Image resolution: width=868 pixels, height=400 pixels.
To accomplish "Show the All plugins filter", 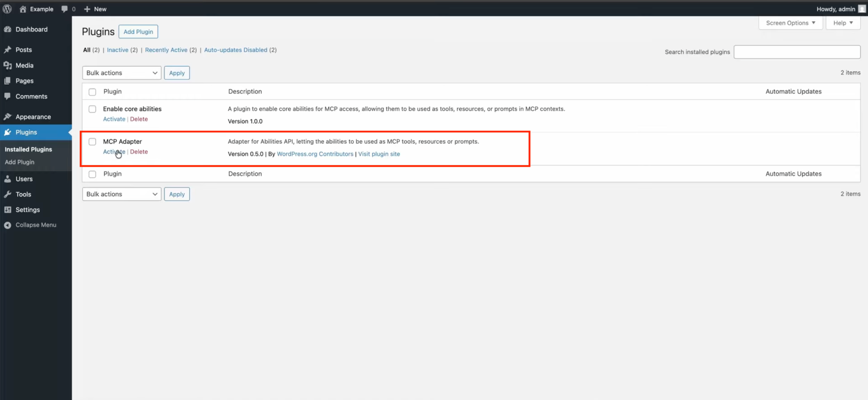I will 86,50.
